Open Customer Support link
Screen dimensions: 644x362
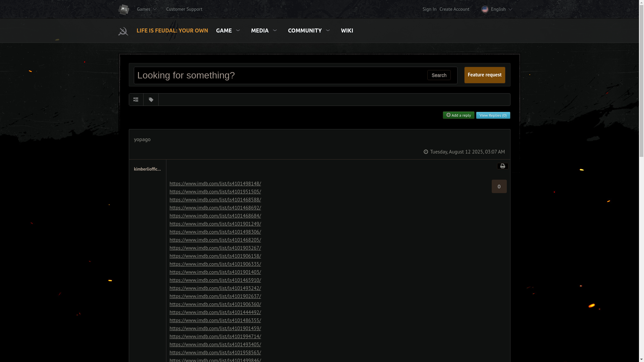click(x=184, y=9)
